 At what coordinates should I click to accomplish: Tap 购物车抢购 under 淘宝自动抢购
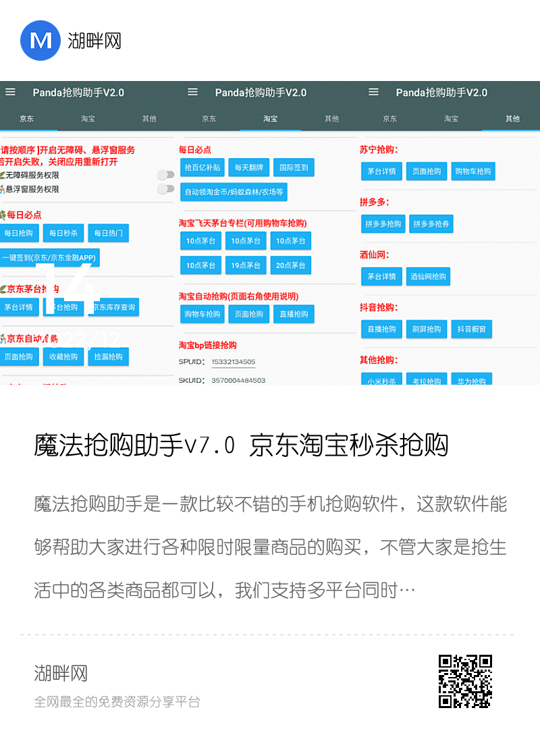click(x=202, y=314)
